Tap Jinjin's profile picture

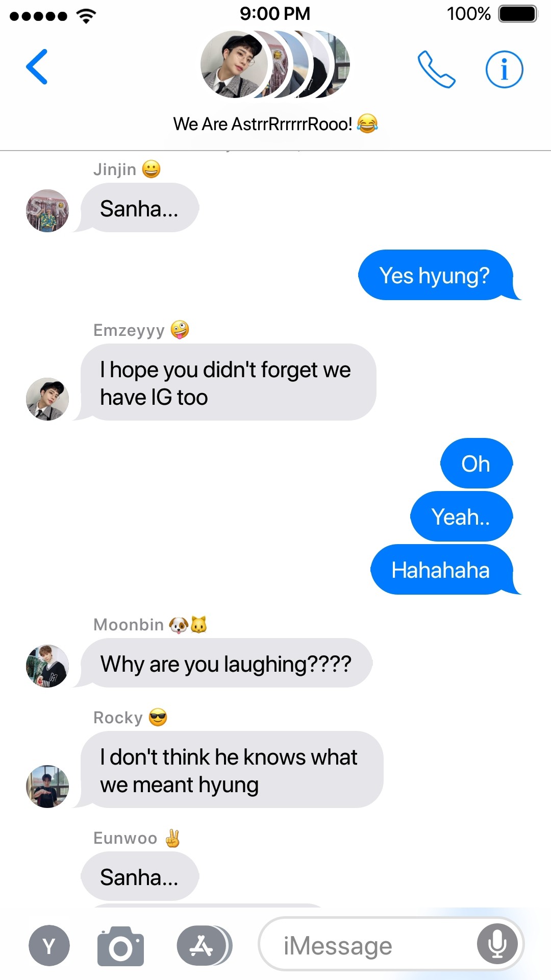47,210
